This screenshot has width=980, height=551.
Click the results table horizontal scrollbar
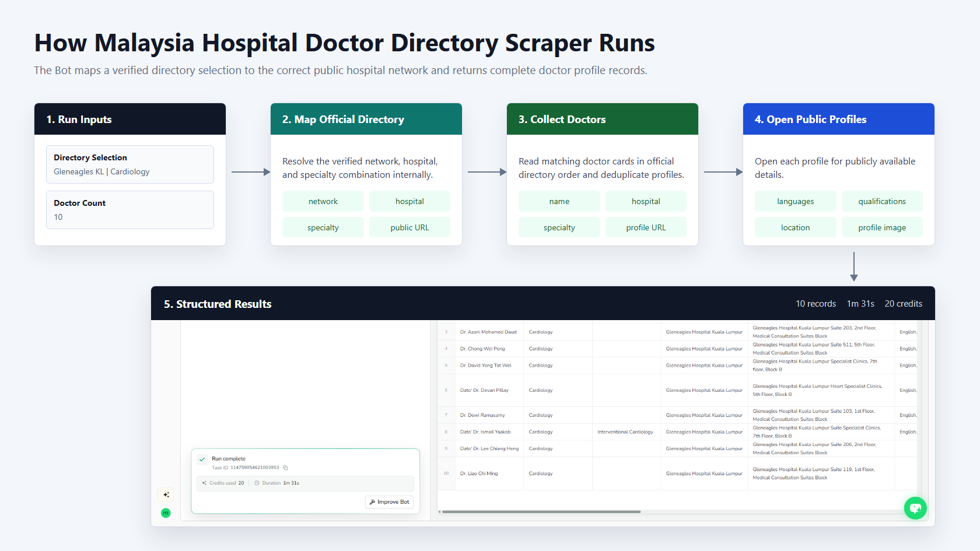[x=541, y=512]
